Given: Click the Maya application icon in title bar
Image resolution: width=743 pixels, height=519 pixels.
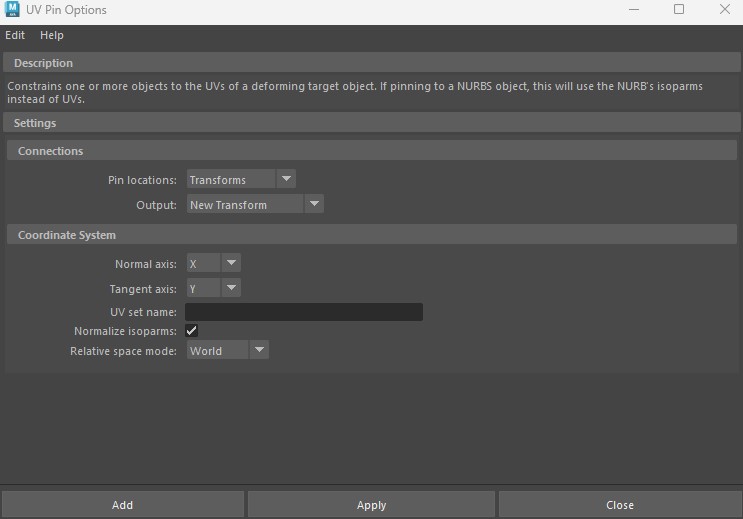Looking at the screenshot, I should point(12,10).
